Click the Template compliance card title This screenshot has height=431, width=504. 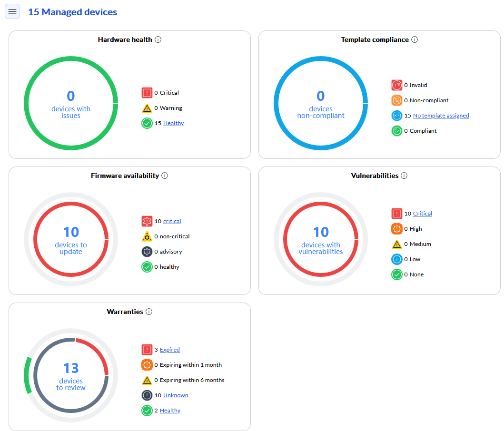coord(375,39)
